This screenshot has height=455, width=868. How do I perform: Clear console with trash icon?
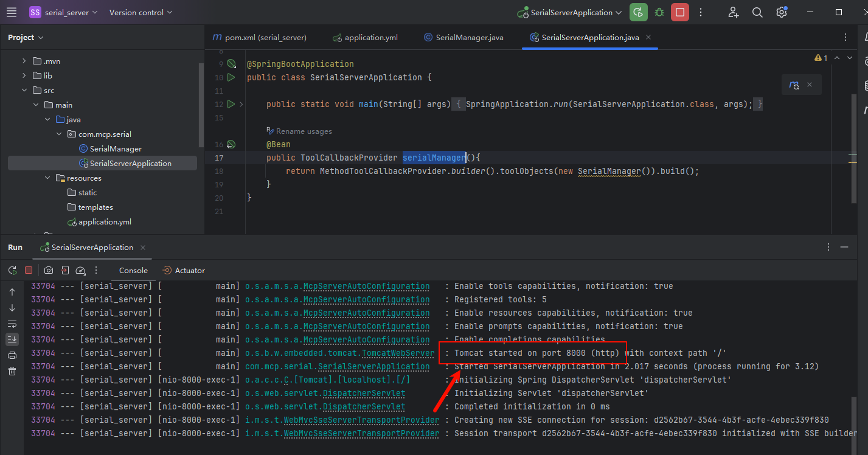(12, 371)
